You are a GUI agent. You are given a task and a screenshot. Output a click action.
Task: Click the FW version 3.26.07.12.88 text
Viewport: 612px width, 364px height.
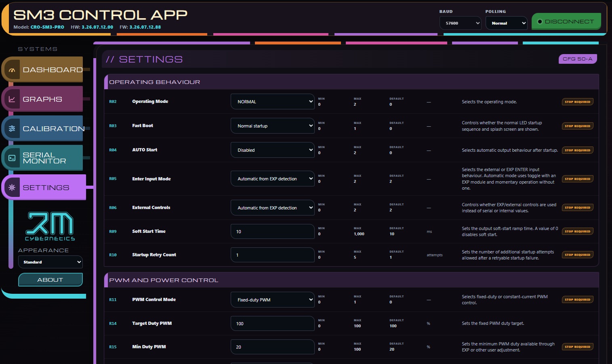[x=140, y=27]
